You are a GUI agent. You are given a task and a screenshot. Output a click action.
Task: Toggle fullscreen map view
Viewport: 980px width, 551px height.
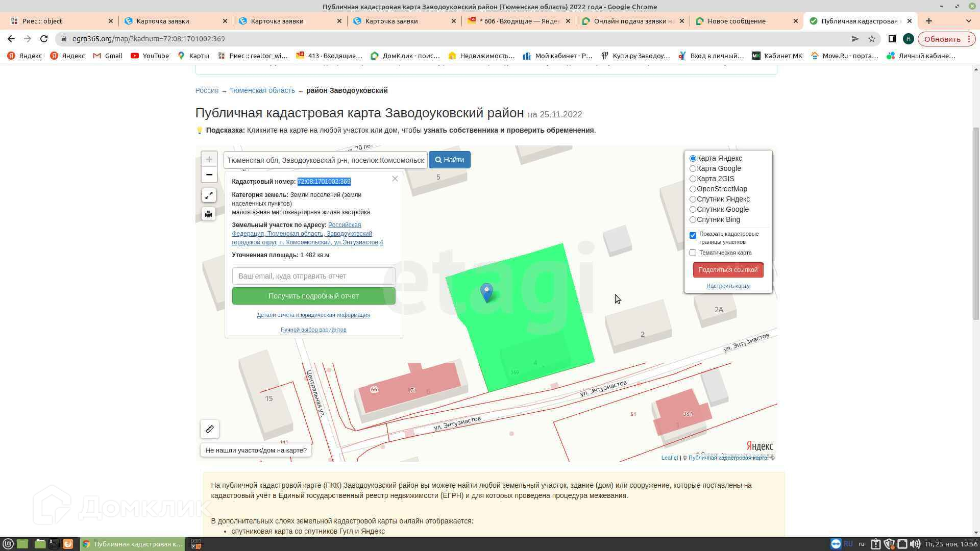click(209, 195)
